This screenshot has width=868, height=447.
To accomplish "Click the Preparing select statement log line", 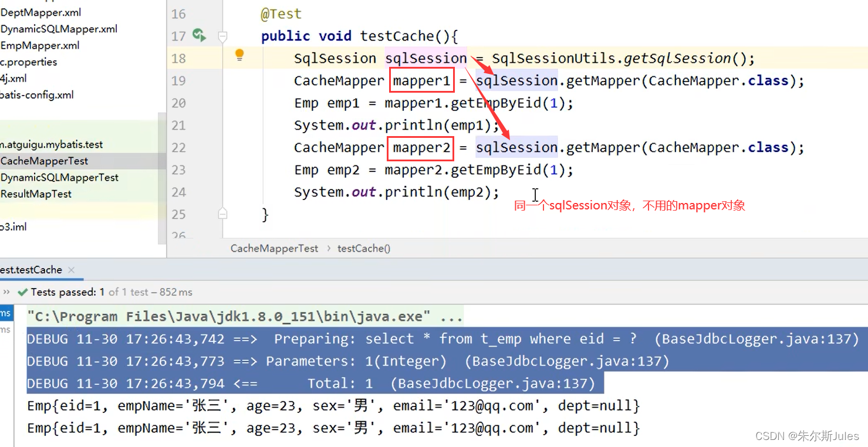I will [x=443, y=338].
